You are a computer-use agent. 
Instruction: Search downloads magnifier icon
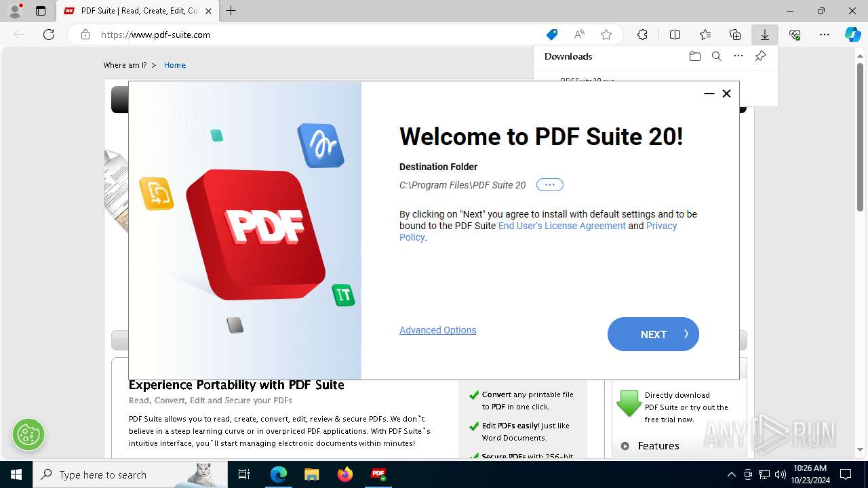pyautogui.click(x=716, y=56)
